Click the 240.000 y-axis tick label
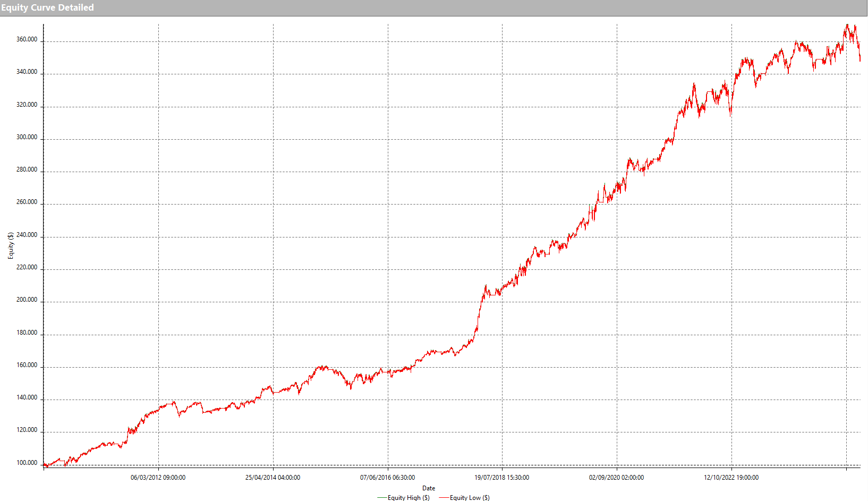868x501 pixels. click(27, 235)
